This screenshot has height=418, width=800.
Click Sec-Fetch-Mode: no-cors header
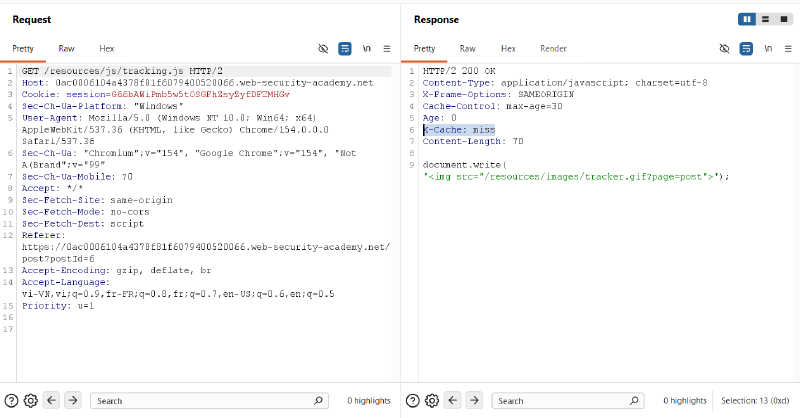[86, 212]
